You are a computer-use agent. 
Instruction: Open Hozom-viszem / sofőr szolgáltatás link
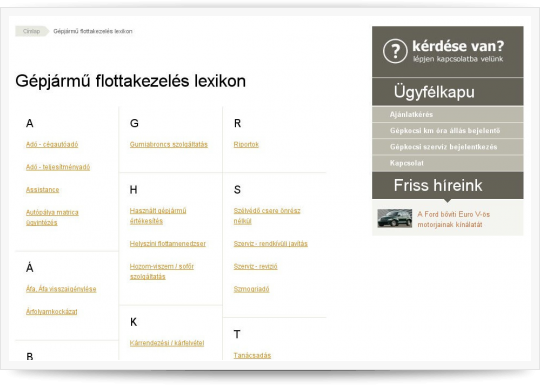pyautogui.click(x=162, y=271)
